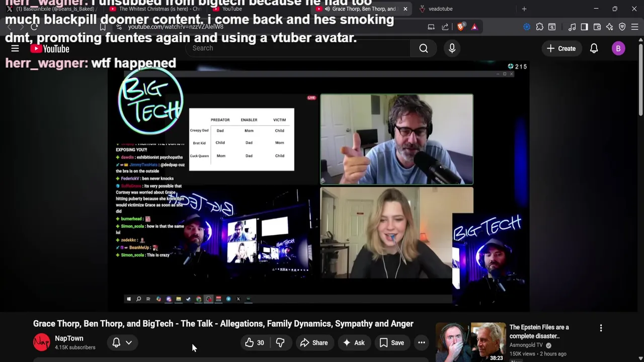
Task: Open the Brave Rewards triangle icon
Action: tap(474, 27)
